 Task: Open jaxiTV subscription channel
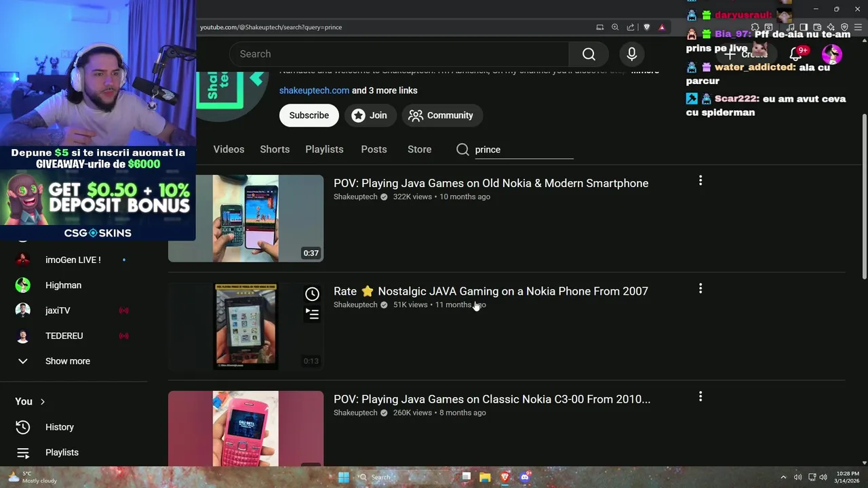tap(58, 310)
